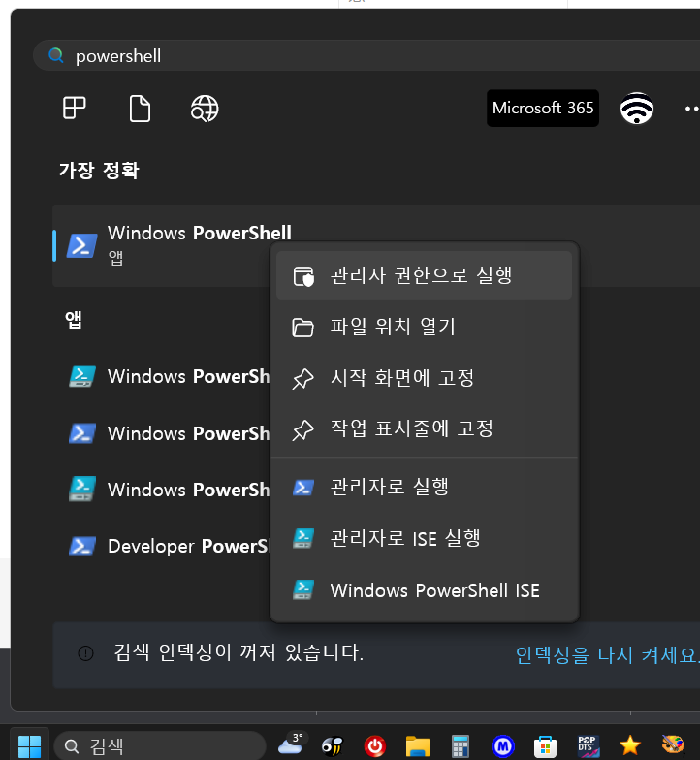Open the weather widget showing 3°

pyautogui.click(x=291, y=744)
